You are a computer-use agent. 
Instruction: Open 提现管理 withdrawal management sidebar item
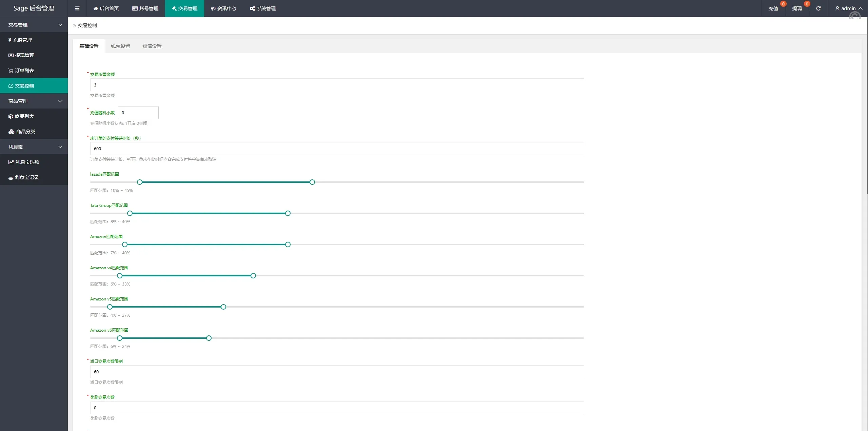(x=24, y=55)
